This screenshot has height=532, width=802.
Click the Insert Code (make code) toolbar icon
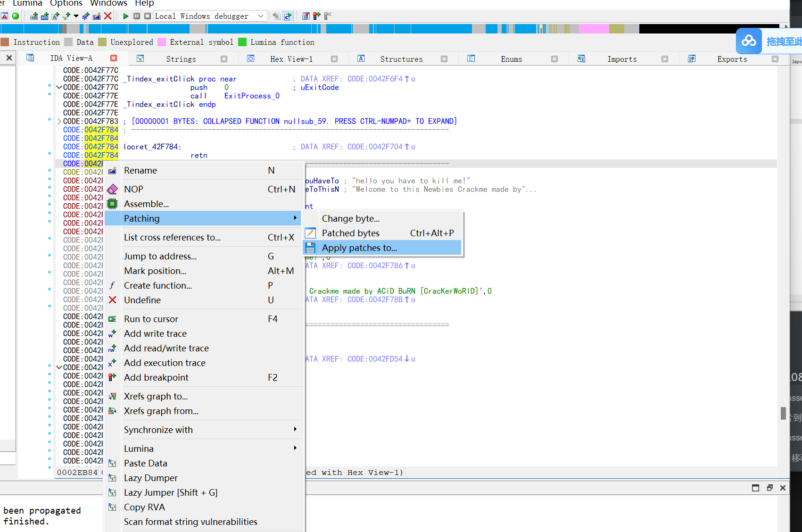(34, 16)
